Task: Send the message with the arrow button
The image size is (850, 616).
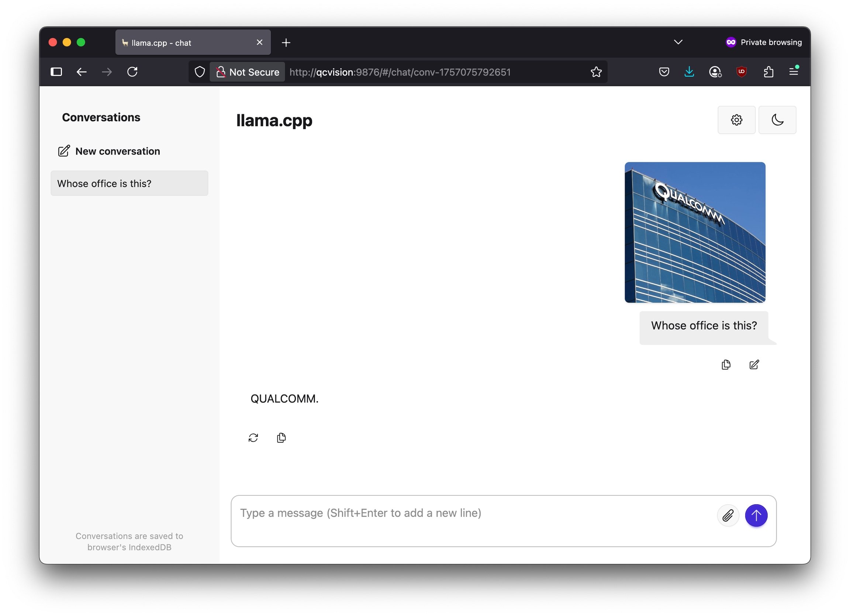Action: click(756, 516)
